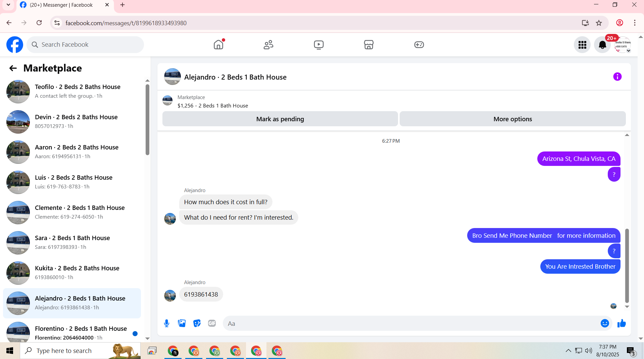The width and height of the screenshot is (644, 359).
Task: Open the account profile picture menu
Action: tap(623, 45)
